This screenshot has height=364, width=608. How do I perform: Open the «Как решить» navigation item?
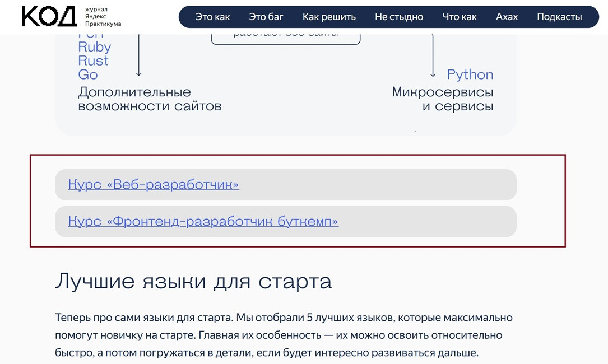coord(329,17)
